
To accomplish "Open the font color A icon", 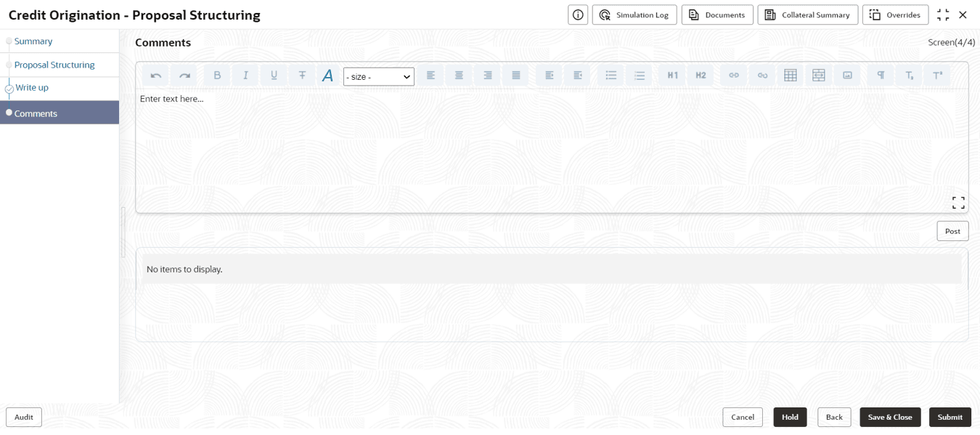I will click(328, 76).
